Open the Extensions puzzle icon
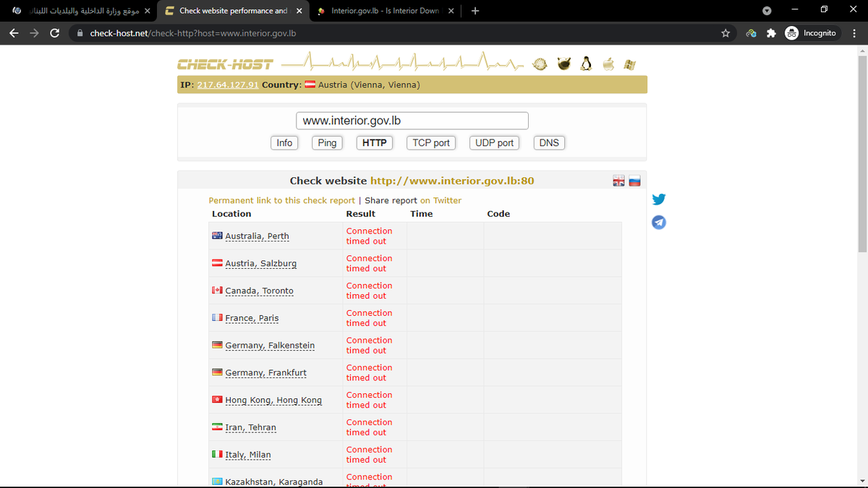The image size is (868, 488). 772,33
